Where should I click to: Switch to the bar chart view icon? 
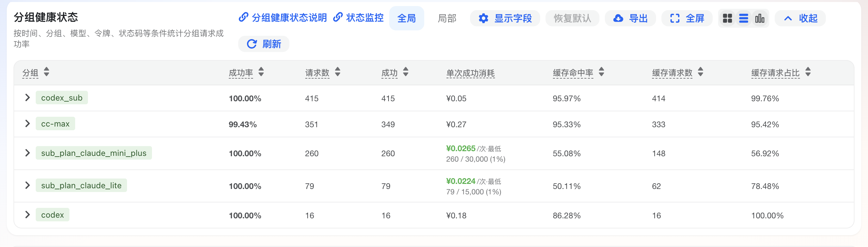[760, 18]
